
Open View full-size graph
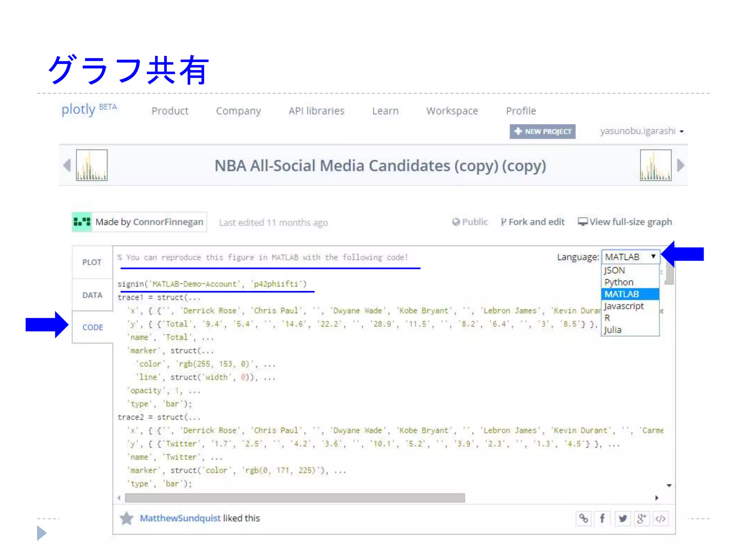[x=625, y=222]
